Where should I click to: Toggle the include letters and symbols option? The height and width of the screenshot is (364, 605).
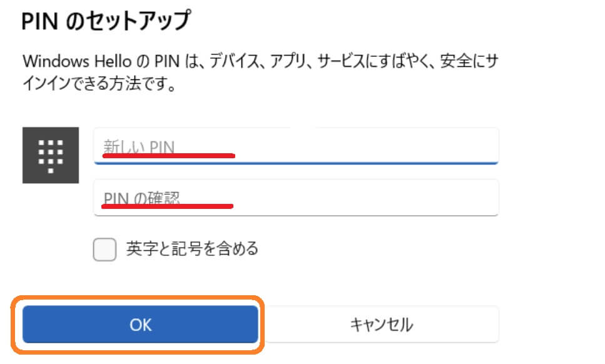click(x=104, y=250)
